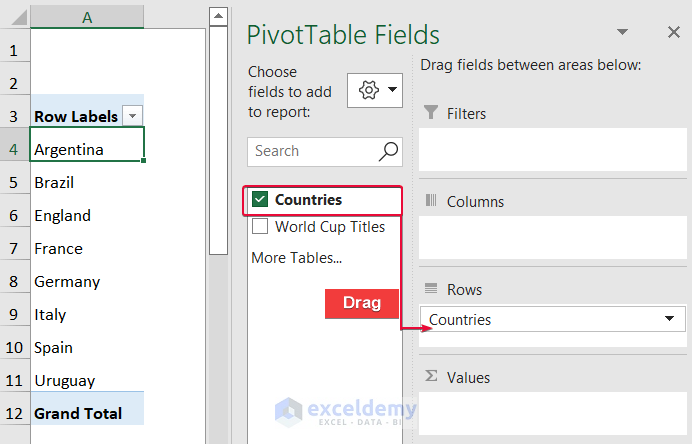Type in the field Search box
This screenshot has width=692, height=444.
(310, 151)
